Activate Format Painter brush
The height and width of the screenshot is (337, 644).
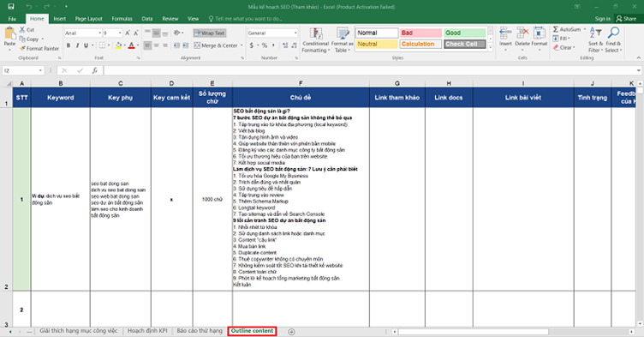(x=39, y=49)
